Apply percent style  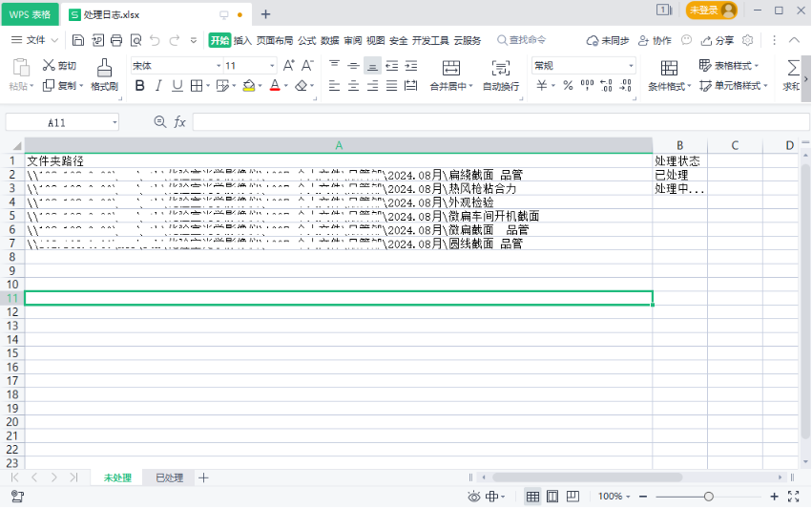click(x=568, y=86)
